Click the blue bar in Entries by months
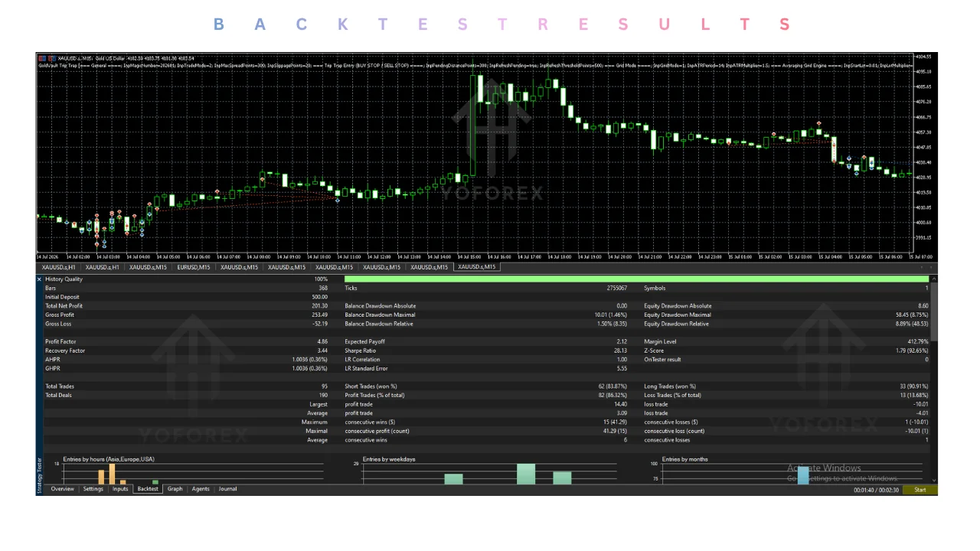 803,474
